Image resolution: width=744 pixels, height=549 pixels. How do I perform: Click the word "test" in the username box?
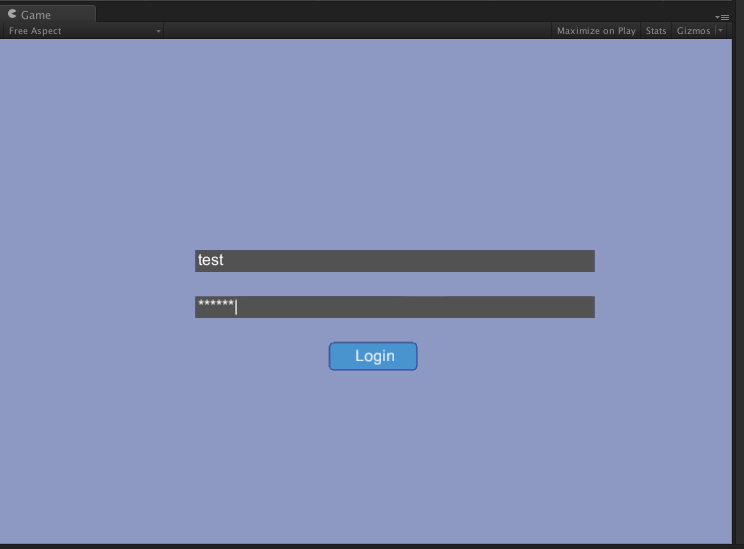point(211,260)
